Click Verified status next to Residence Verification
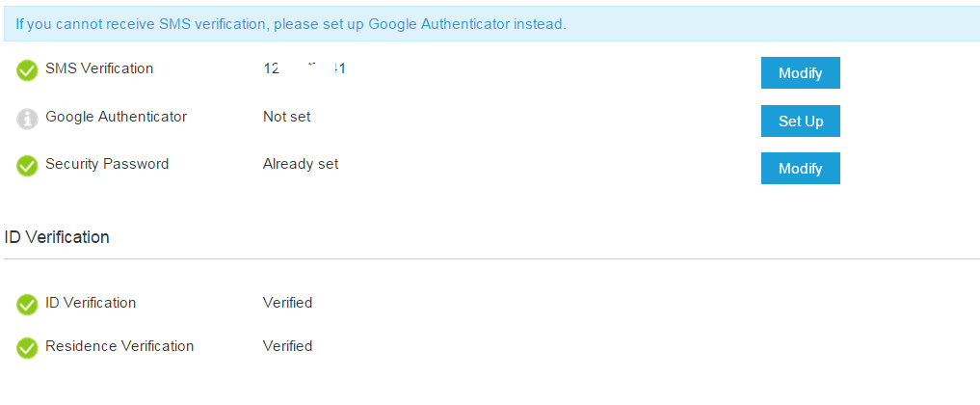980x405 pixels. [x=287, y=346]
